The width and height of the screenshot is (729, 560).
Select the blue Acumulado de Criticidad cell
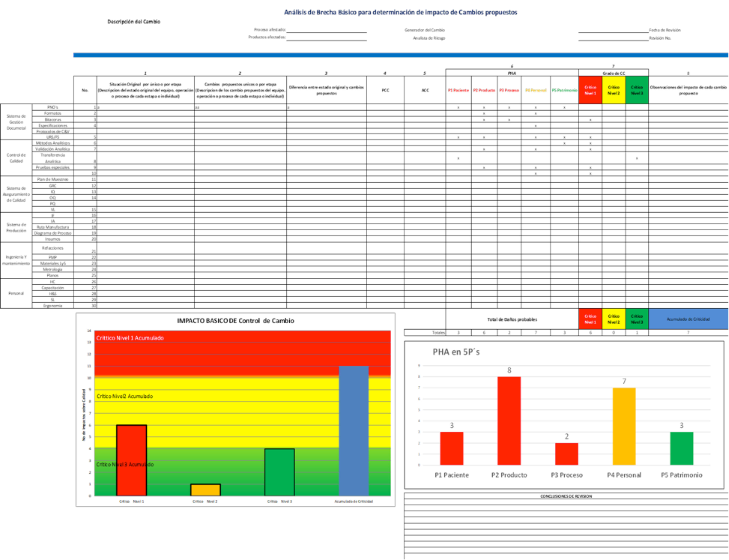(688, 319)
